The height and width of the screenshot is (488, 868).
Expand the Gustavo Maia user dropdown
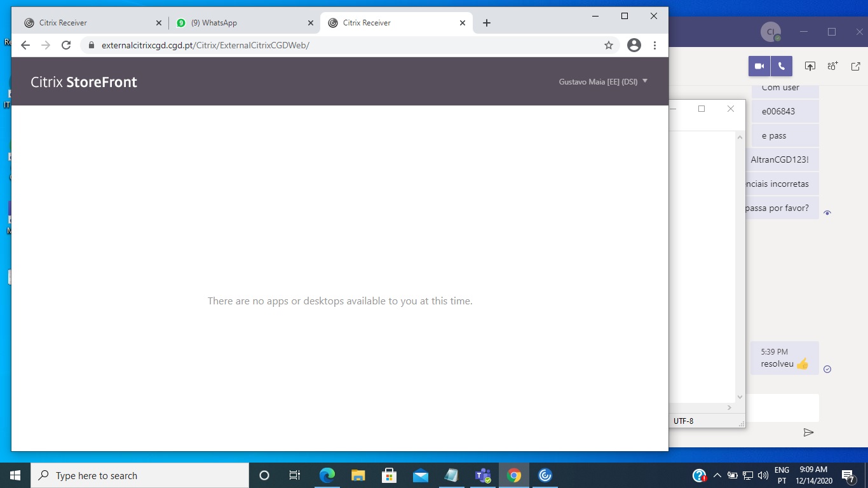(603, 81)
